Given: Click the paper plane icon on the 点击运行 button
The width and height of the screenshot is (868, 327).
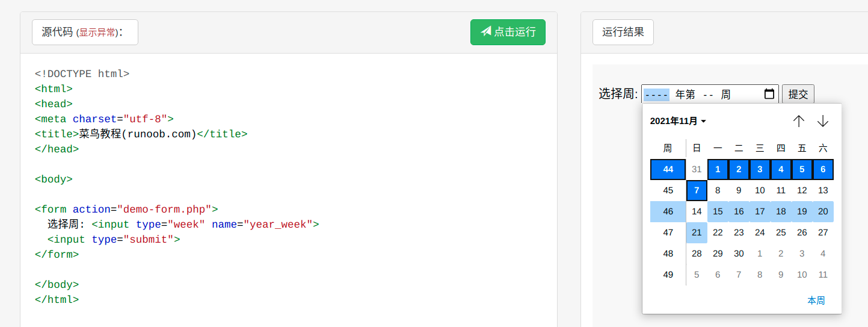Looking at the screenshot, I should [486, 31].
